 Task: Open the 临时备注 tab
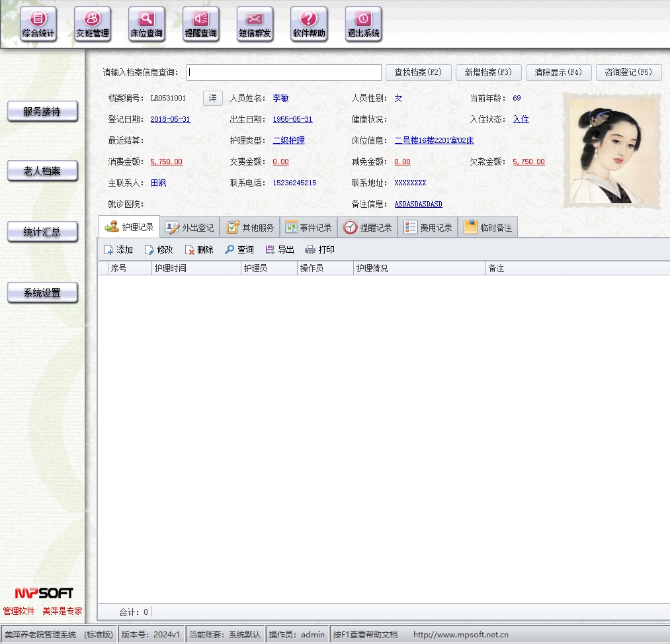[488, 227]
